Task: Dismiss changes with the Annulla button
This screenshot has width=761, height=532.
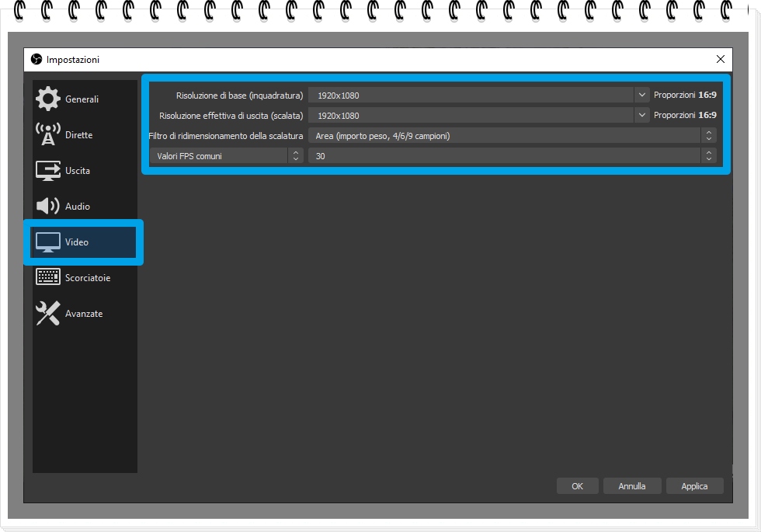Action: [632, 485]
